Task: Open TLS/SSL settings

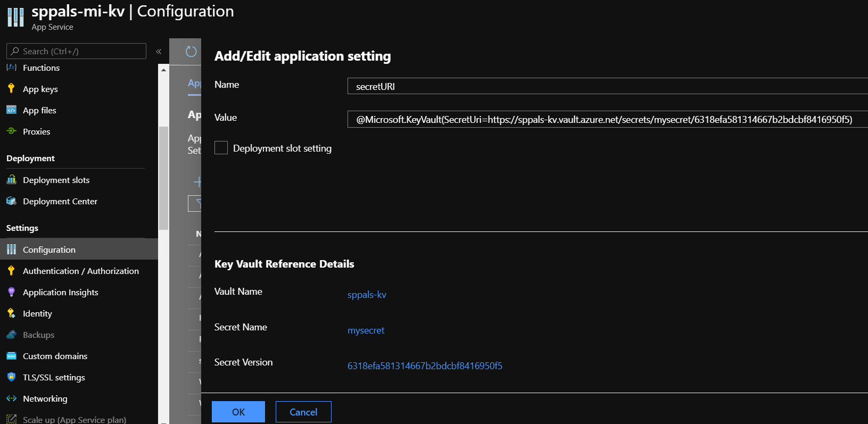Action: tap(54, 377)
